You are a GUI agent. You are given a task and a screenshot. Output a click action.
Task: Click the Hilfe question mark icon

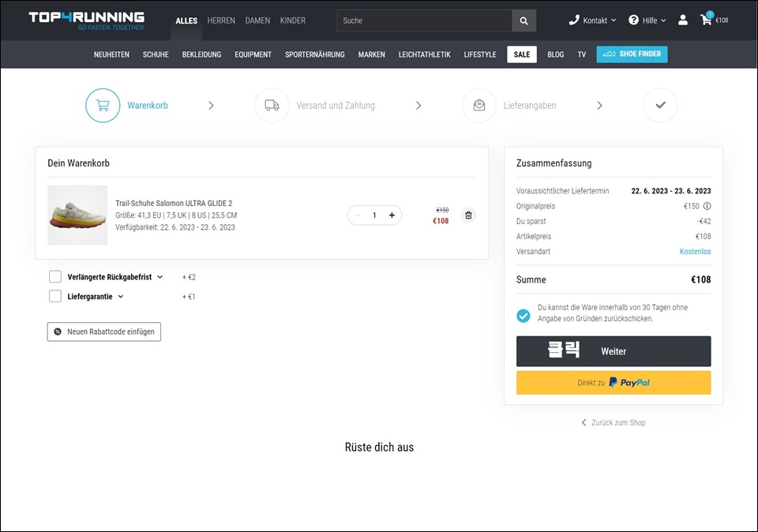tap(633, 21)
